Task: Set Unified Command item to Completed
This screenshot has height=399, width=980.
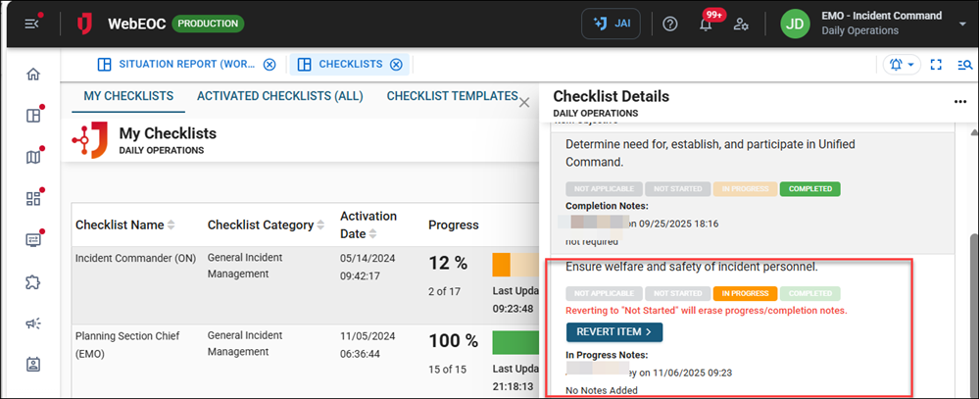Action: [x=809, y=188]
